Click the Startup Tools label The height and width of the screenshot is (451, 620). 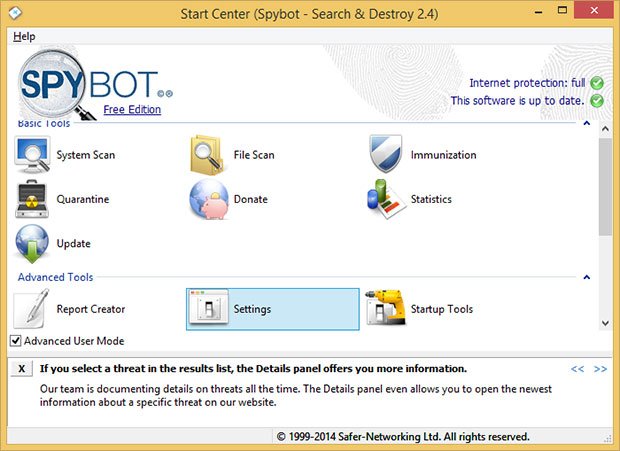(x=442, y=309)
